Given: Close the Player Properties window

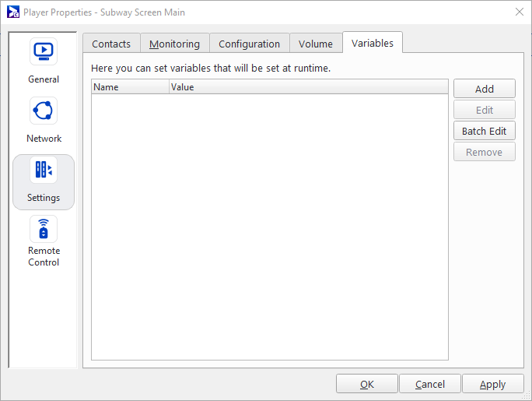Looking at the screenshot, I should click(519, 12).
